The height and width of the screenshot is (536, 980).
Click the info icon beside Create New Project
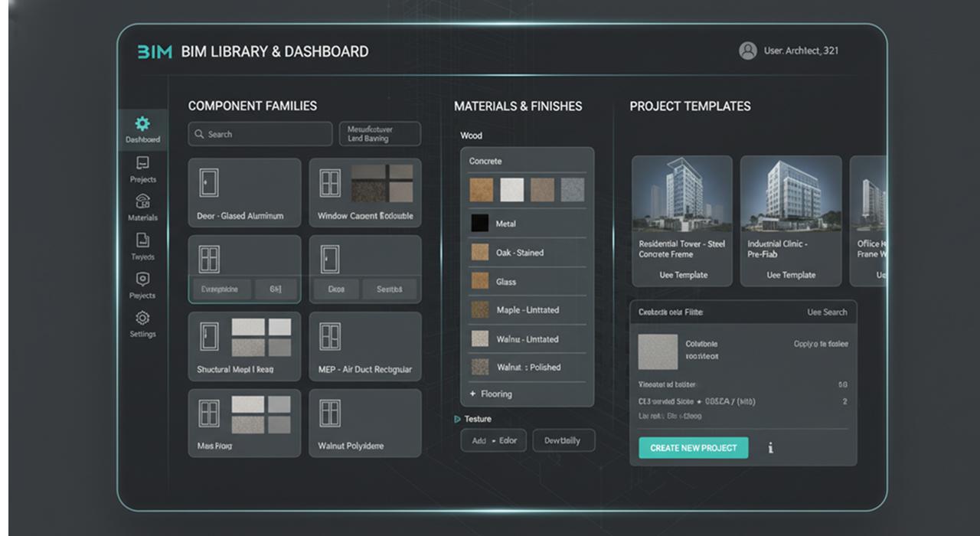[x=770, y=448]
